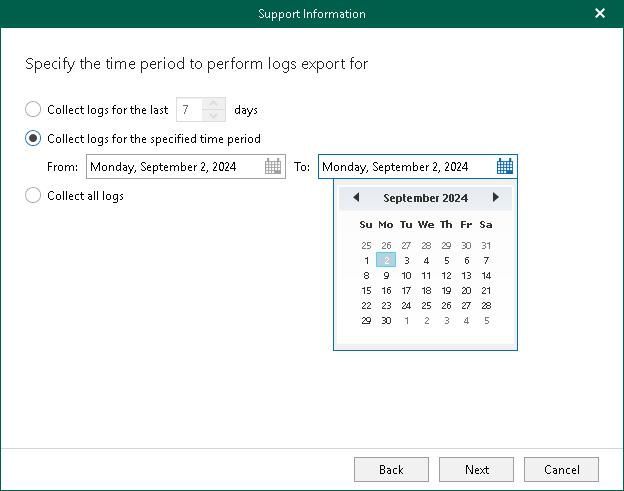Viewport: 624px width, 491px height.
Task: Cancel the log export wizard
Action: click(x=561, y=470)
